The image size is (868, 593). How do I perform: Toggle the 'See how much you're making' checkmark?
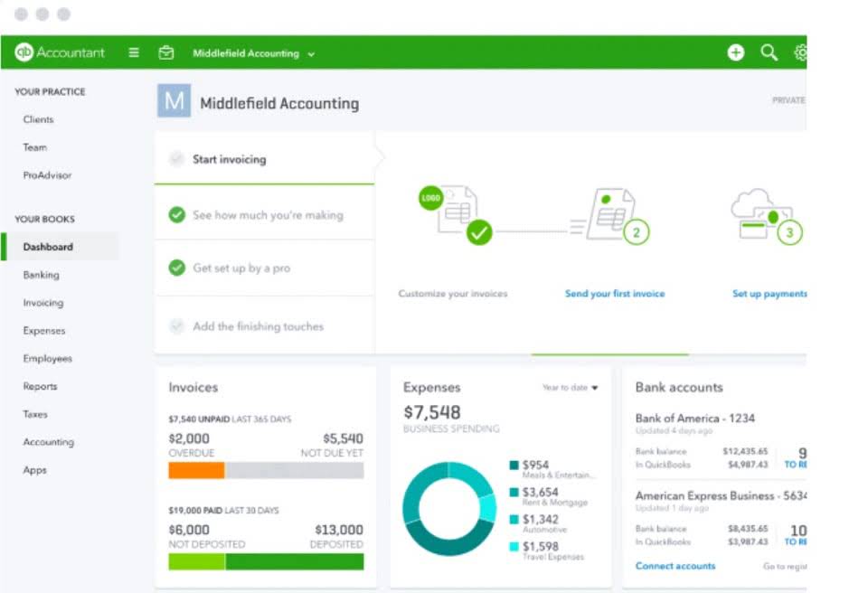point(176,215)
